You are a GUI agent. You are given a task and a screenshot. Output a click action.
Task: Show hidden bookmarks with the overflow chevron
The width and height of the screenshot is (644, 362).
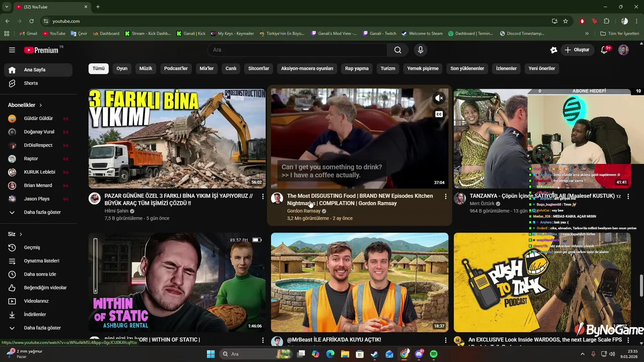[x=587, y=34]
